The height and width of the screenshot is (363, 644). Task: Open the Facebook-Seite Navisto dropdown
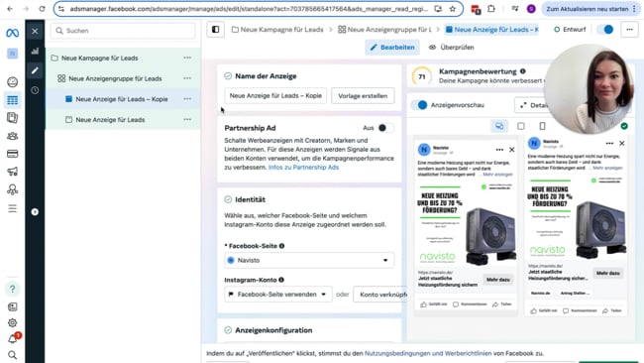pos(309,260)
